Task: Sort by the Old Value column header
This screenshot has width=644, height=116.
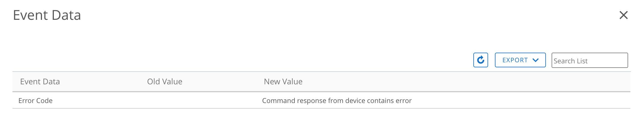Action: [x=165, y=82]
